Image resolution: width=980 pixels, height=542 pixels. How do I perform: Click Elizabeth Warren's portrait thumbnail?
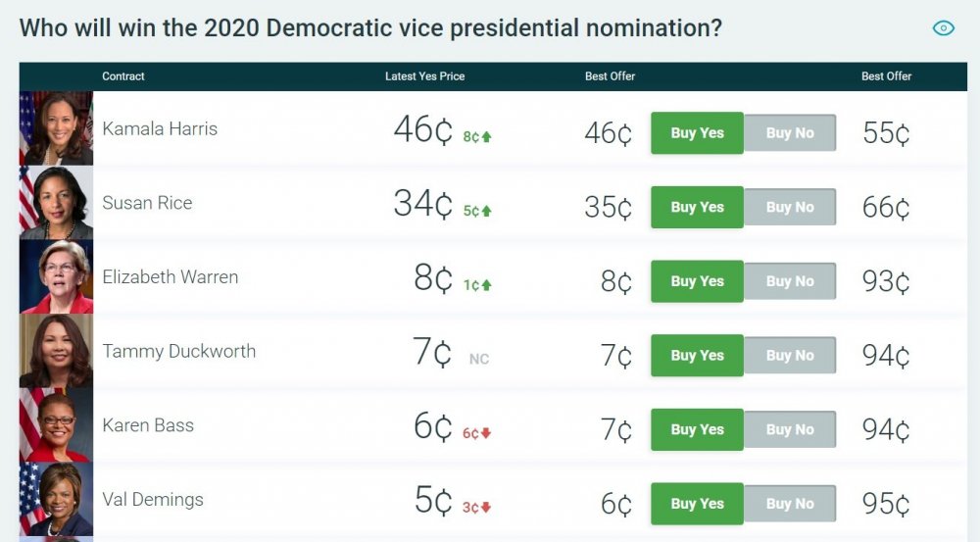point(56,277)
